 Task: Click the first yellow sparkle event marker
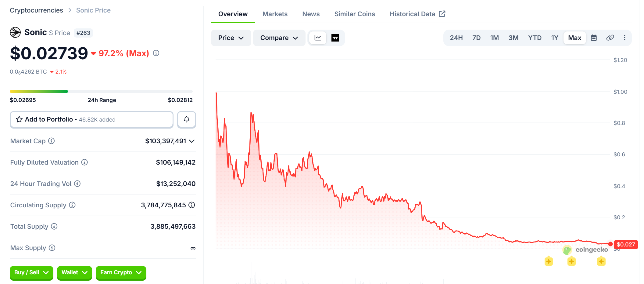(549, 261)
